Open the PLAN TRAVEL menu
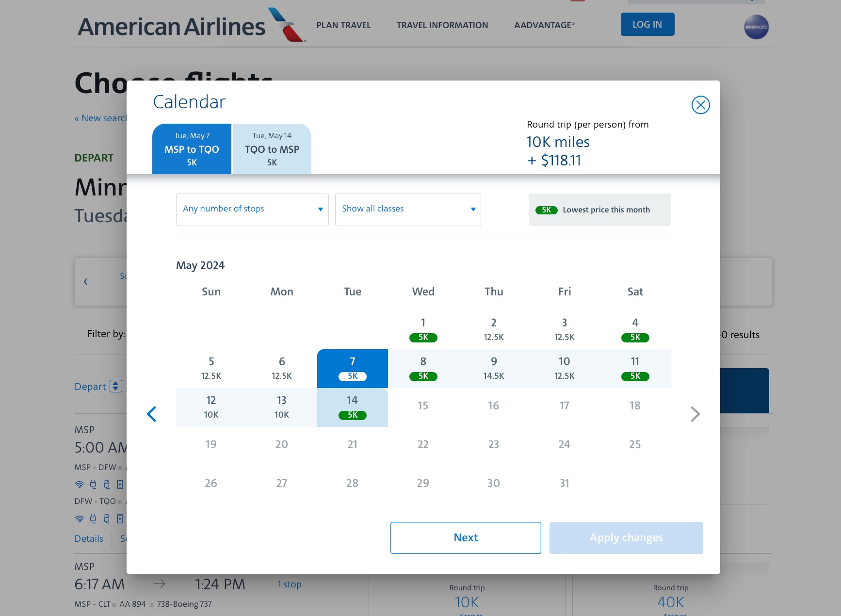841x616 pixels. [343, 25]
